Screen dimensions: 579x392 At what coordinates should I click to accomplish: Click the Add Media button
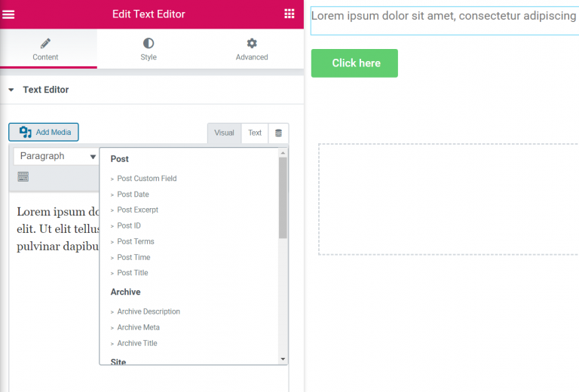coord(44,133)
